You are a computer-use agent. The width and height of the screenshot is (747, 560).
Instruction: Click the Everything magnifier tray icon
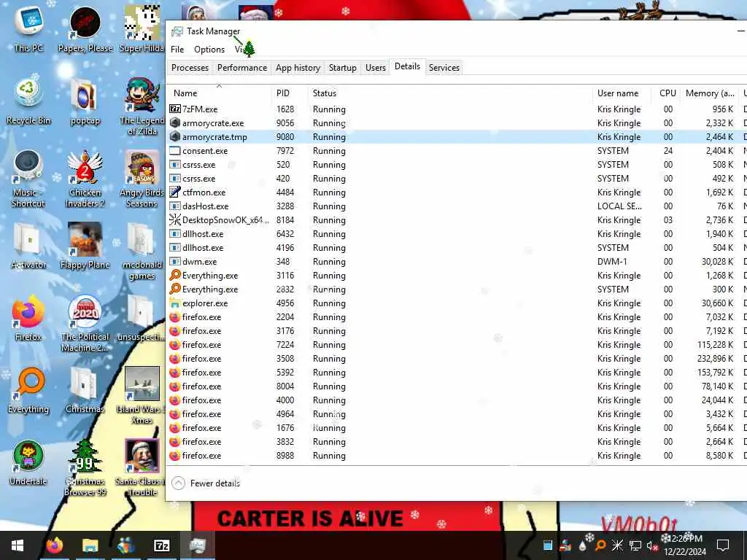[600, 545]
